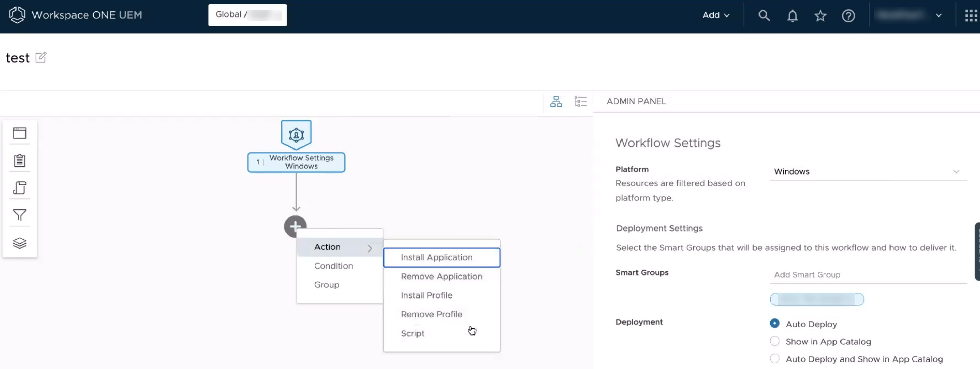Open the apps grid launcher
Screen dimensions: 980x369
pyautogui.click(x=971, y=15)
